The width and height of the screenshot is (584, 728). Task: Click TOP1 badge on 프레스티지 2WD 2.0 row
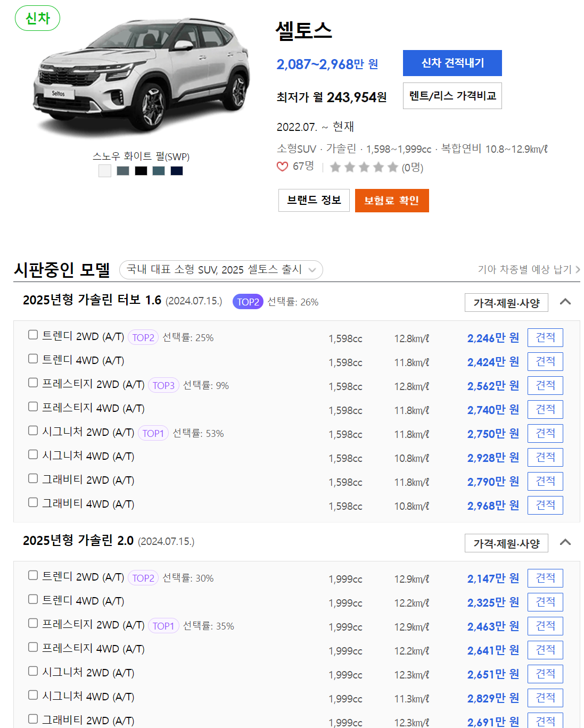[x=163, y=626]
